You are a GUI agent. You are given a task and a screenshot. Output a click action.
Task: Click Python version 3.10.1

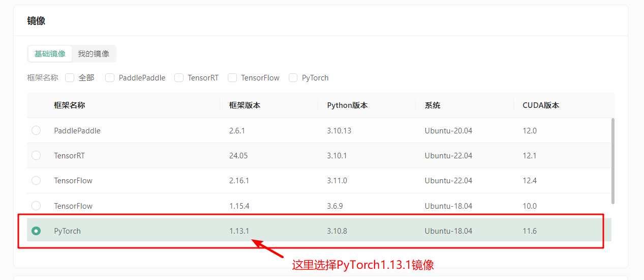(x=337, y=156)
